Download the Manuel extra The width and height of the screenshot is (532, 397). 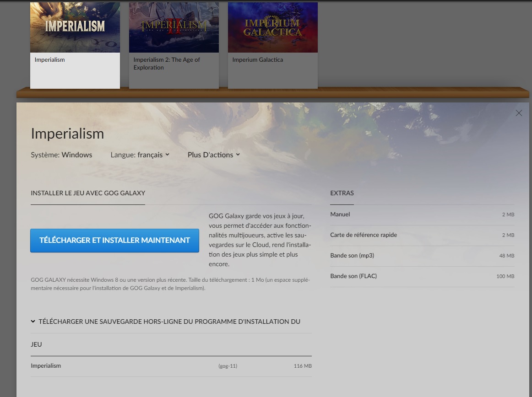pyautogui.click(x=422, y=215)
